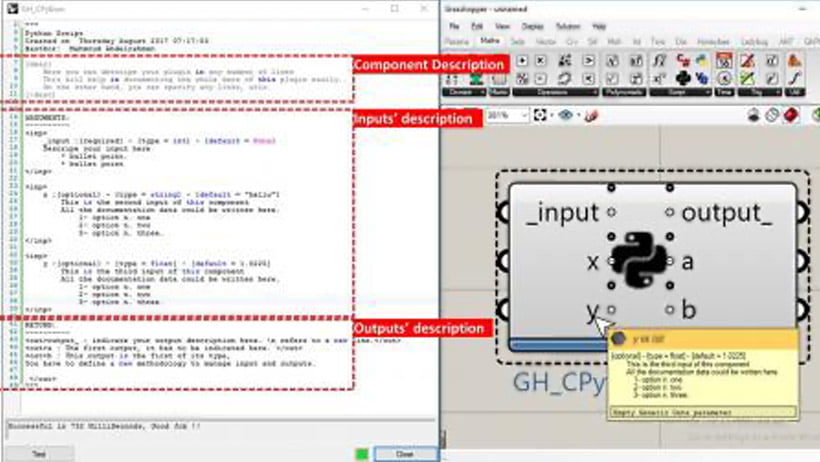Toggle the eye named-views canvas icon
Screen dimensions: 820x462
(565, 115)
